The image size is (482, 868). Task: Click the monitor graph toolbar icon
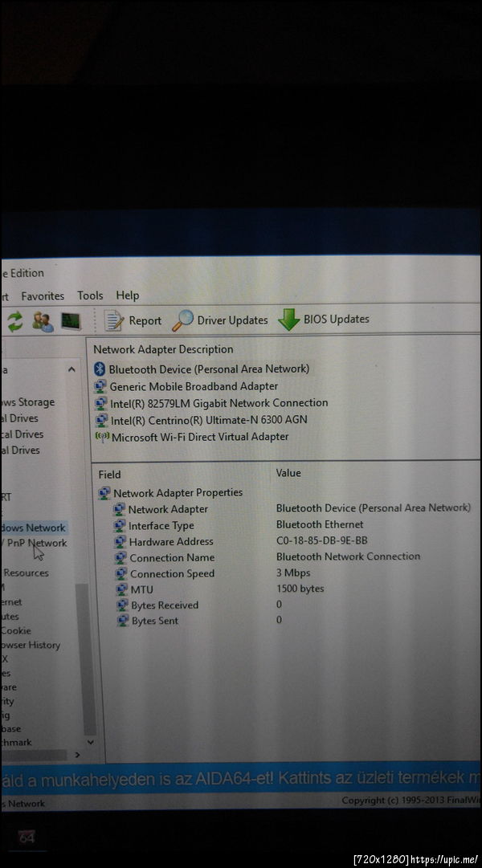tap(71, 321)
